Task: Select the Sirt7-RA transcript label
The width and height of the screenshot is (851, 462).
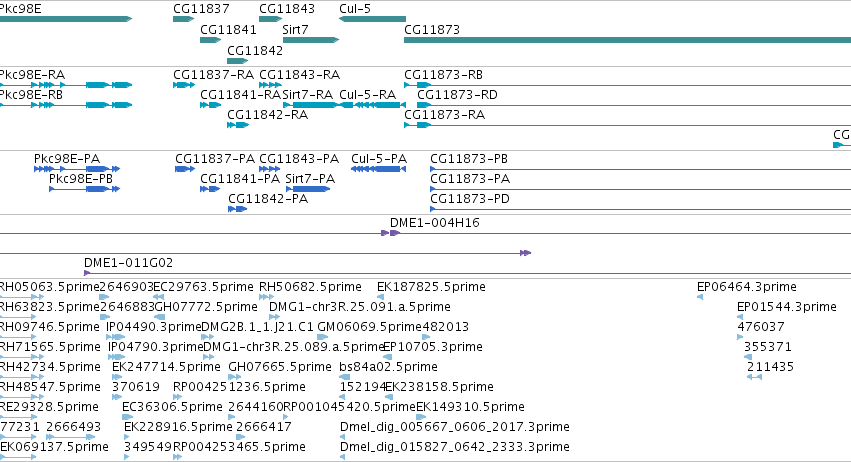Action: coord(308,94)
